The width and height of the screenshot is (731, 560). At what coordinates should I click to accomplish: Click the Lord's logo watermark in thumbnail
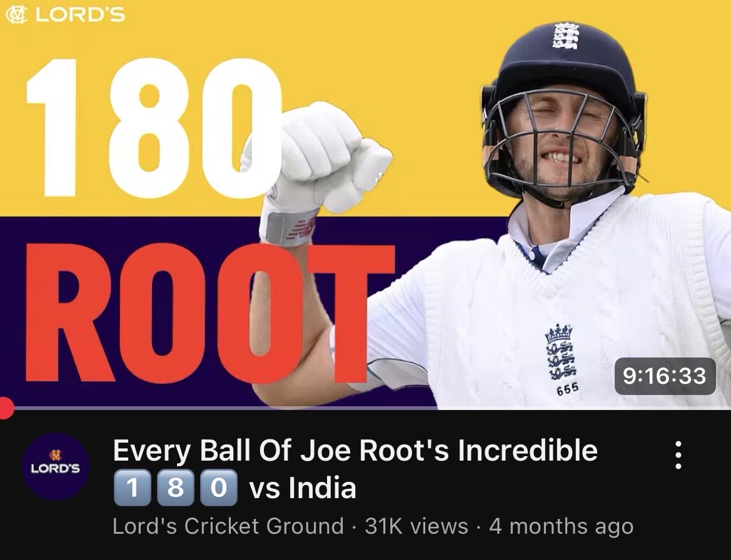pyautogui.click(x=65, y=14)
